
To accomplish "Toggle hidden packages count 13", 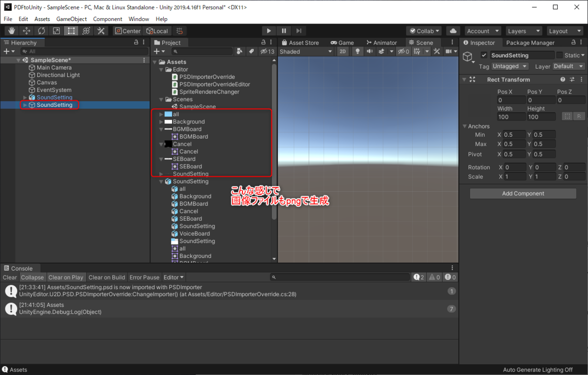I will tap(267, 51).
